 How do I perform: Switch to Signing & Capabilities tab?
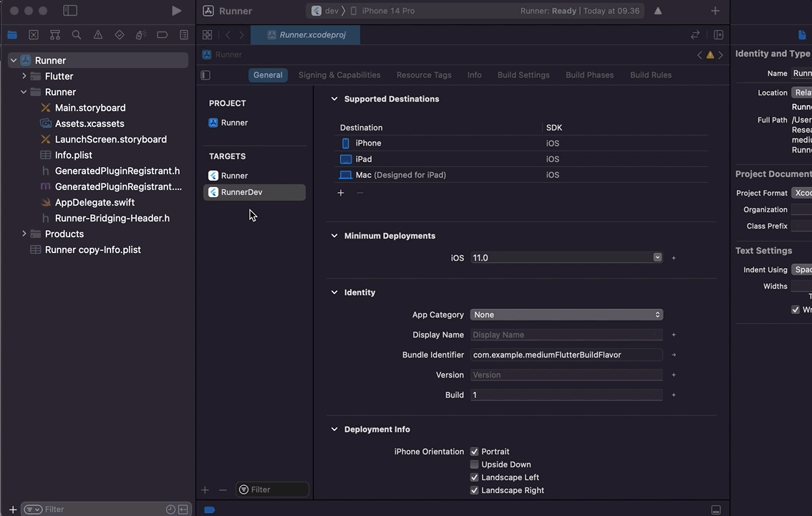click(339, 75)
